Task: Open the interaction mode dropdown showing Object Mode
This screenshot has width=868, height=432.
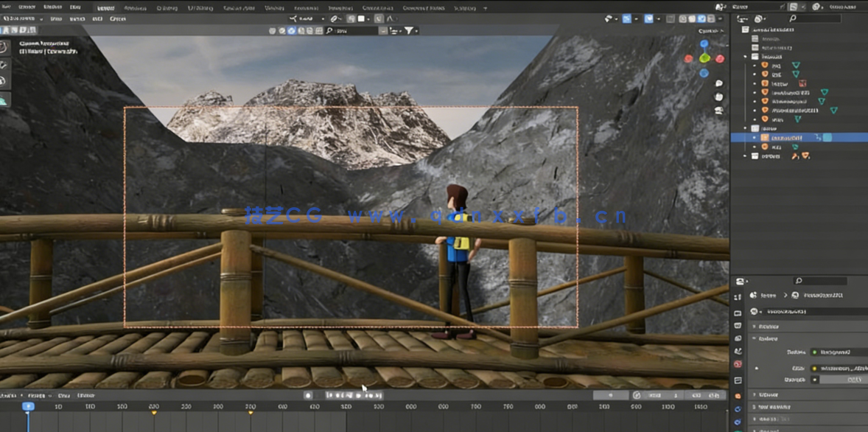Action: tap(22, 21)
